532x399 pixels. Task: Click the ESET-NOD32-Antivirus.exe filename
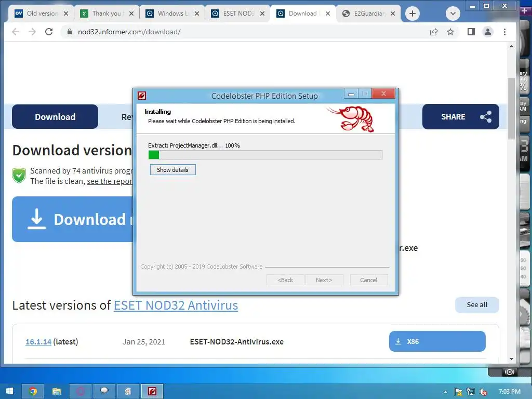[x=236, y=342]
